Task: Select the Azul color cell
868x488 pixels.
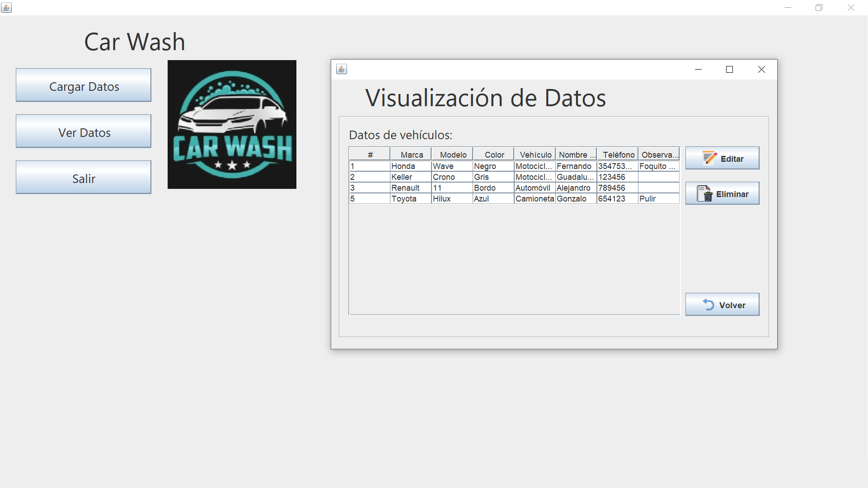Action: (x=493, y=199)
